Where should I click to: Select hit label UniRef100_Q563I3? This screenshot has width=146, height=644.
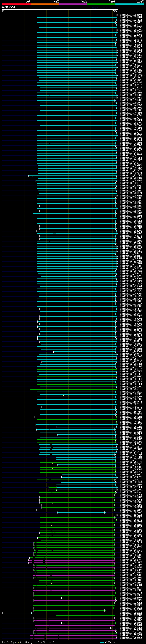point(131,389)
